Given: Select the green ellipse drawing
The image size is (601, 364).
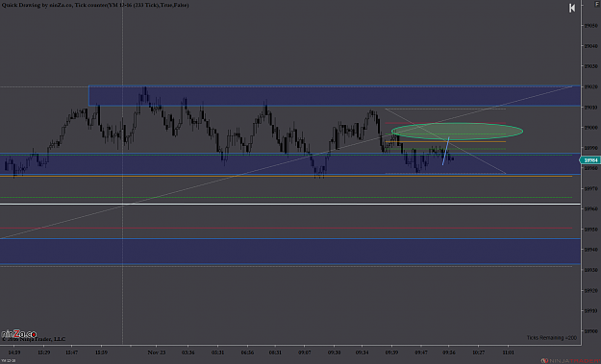Looking at the screenshot, I should tap(458, 132).
